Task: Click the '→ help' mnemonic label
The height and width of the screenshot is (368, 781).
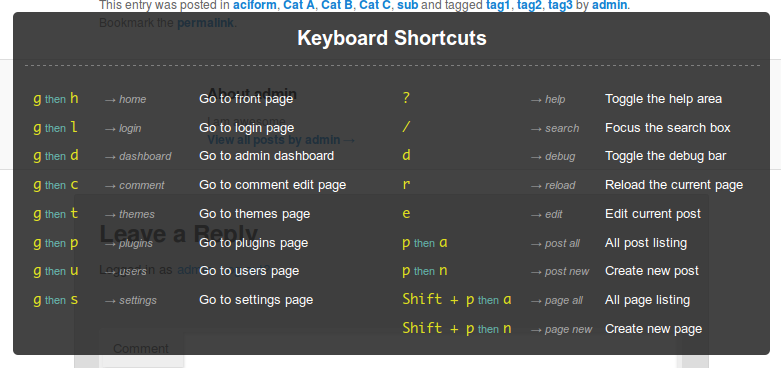Action: 548,100
